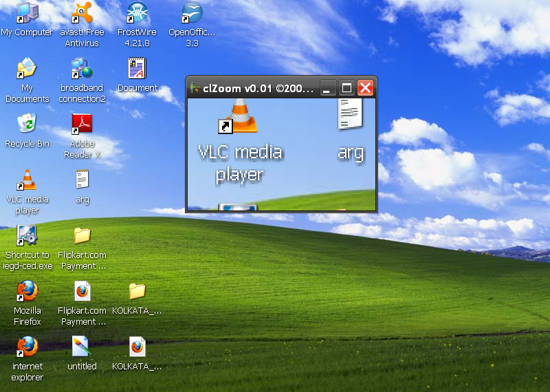Open the My Computer desktop icon
The width and height of the screenshot is (550, 392).
[27, 12]
